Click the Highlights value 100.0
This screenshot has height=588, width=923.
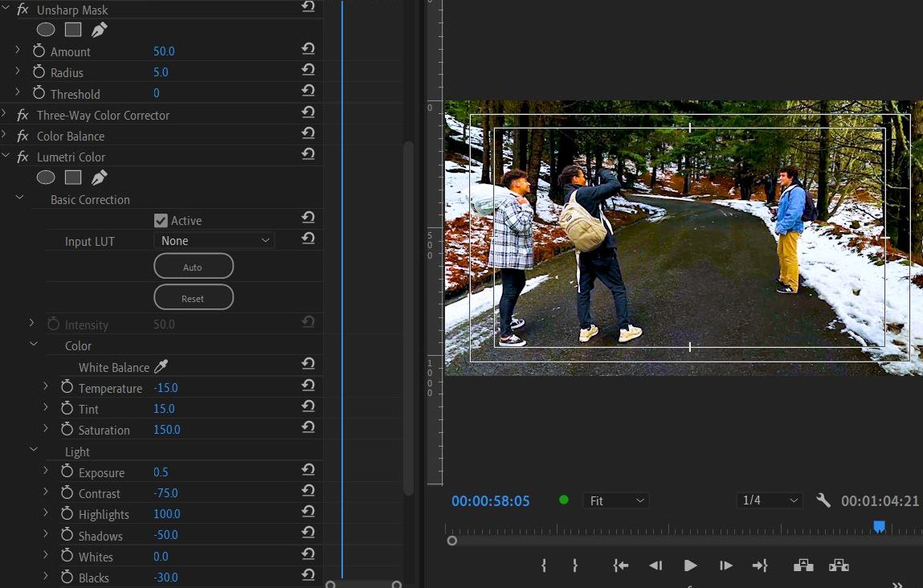(166, 514)
